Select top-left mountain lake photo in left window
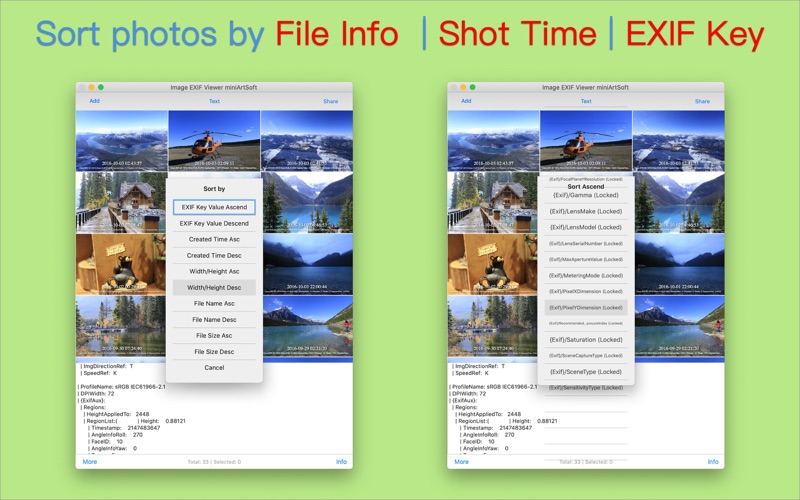The width and height of the screenshot is (800, 500). (121, 141)
